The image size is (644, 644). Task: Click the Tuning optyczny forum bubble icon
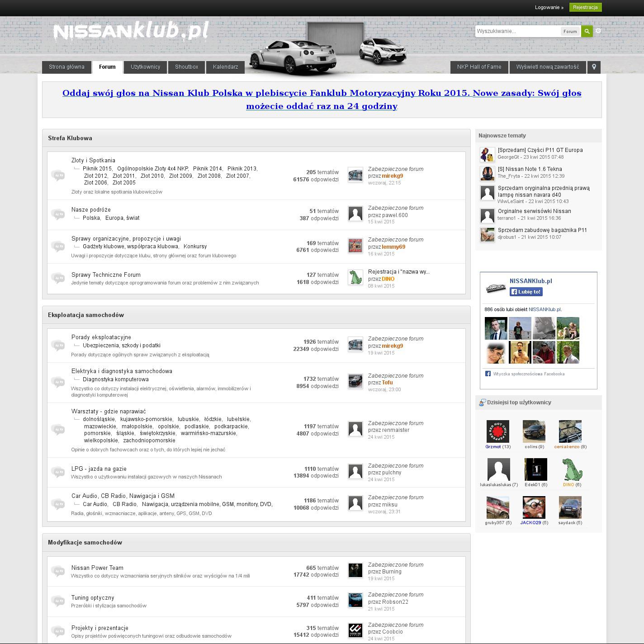pos(58,601)
